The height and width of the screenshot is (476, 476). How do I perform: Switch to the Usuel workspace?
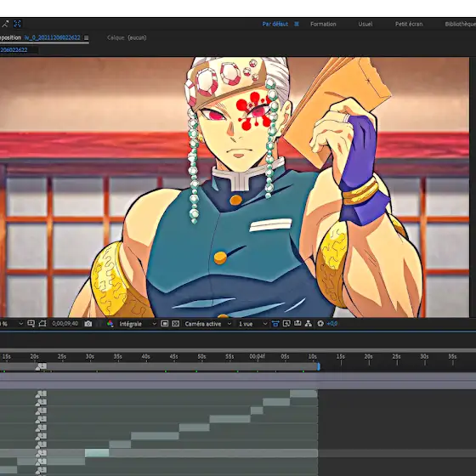point(365,24)
